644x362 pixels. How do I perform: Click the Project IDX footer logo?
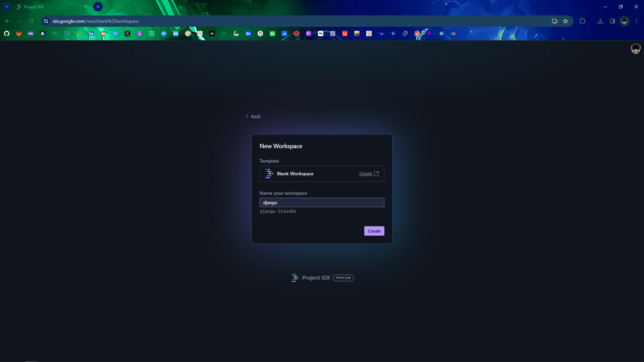(311, 278)
